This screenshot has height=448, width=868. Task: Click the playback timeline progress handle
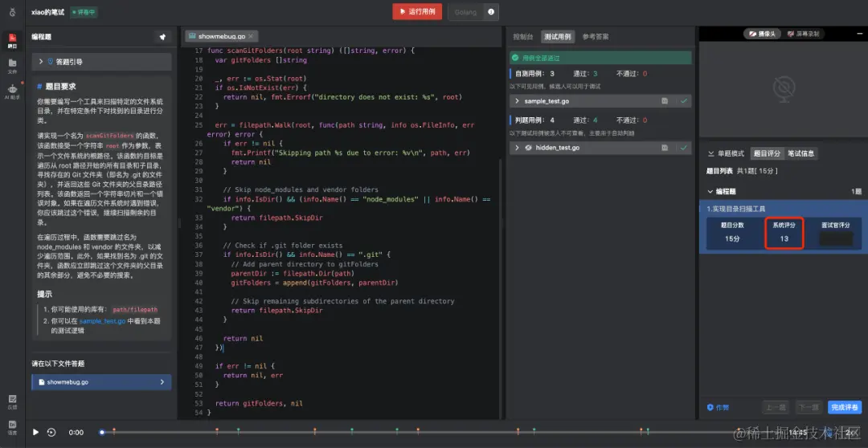(x=102, y=433)
